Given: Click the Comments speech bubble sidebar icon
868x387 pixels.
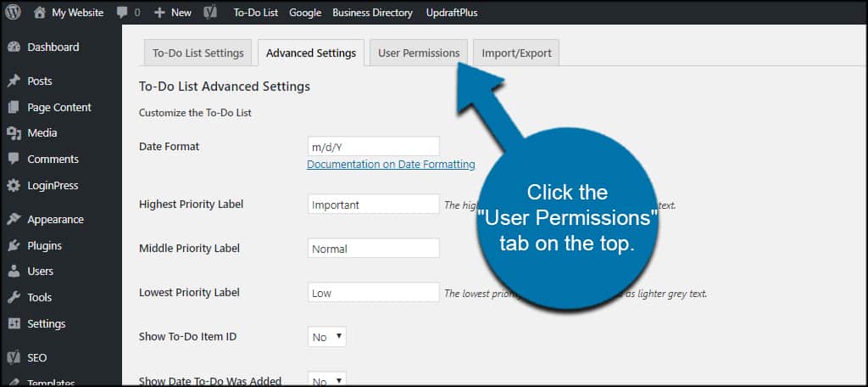Looking at the screenshot, I should pyautogui.click(x=14, y=159).
